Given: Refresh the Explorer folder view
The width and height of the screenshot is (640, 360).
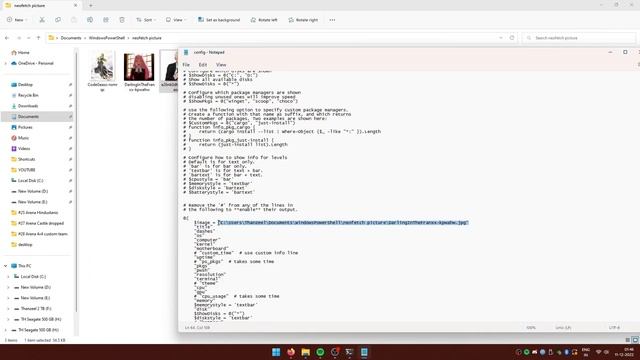Looking at the screenshot, I should click(512, 38).
